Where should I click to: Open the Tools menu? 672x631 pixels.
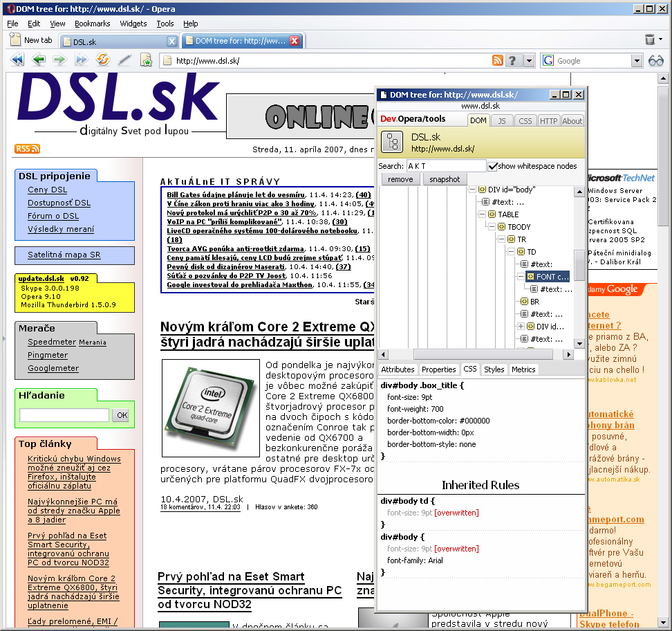click(x=165, y=24)
